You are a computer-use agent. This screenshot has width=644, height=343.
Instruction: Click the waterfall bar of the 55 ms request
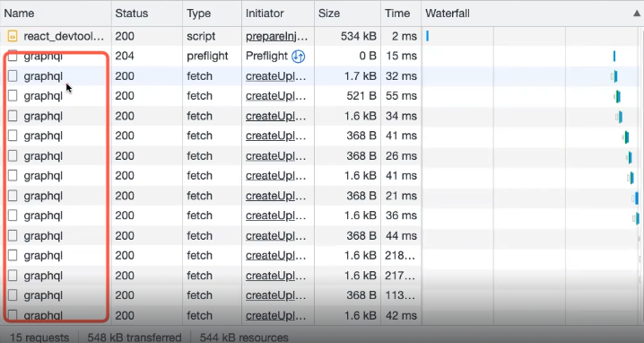tap(617, 96)
